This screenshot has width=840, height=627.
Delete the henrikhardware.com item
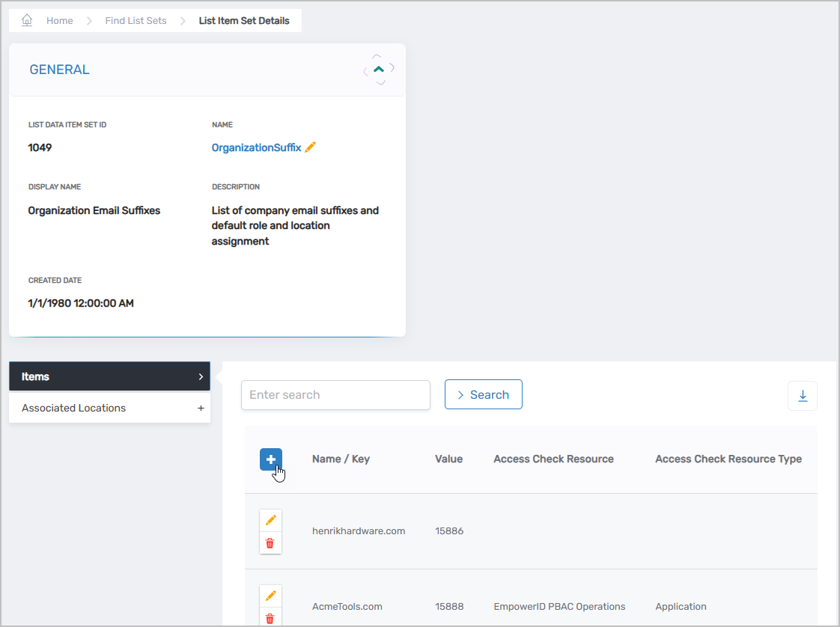270,543
